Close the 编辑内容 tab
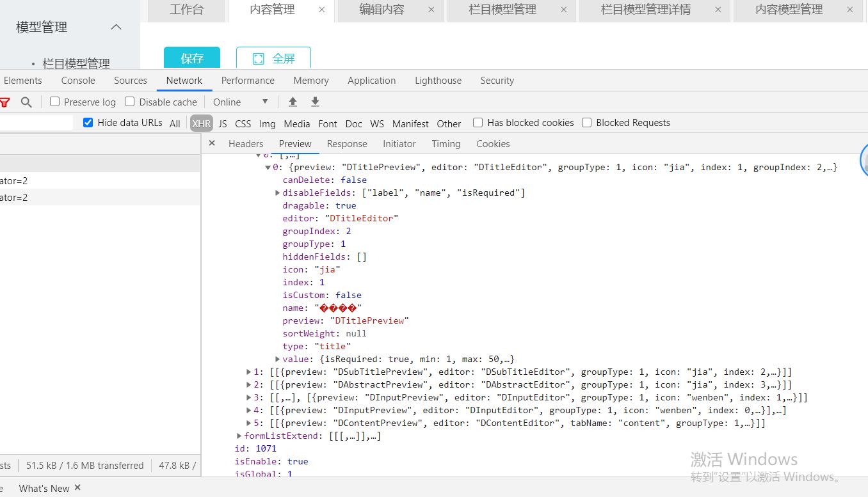This screenshot has height=497, width=868. coord(431,10)
